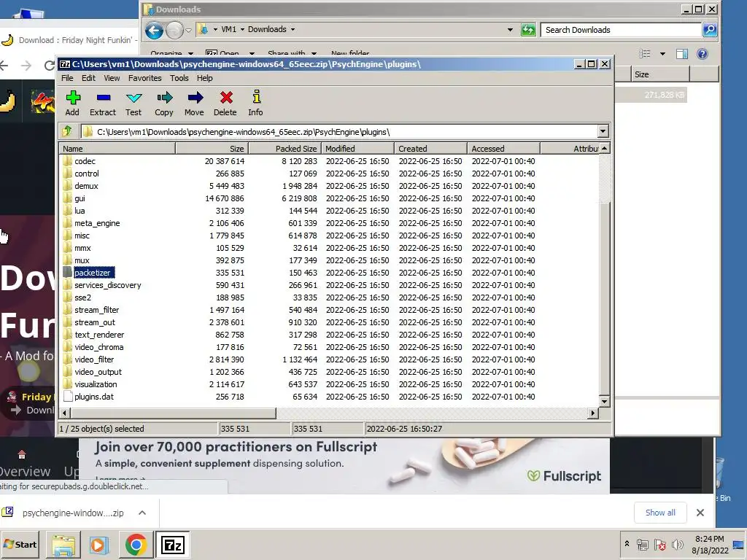
Task: Click Show all downloads button
Action: [x=660, y=513]
